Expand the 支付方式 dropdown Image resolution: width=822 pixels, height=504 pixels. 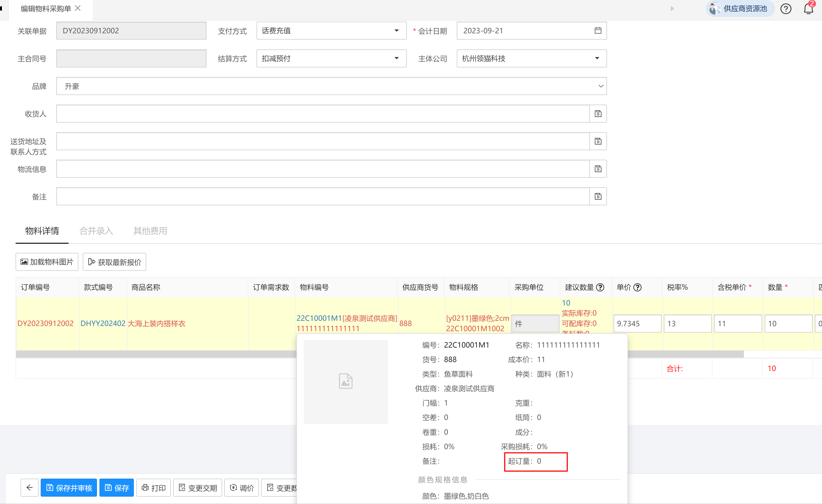pos(396,31)
